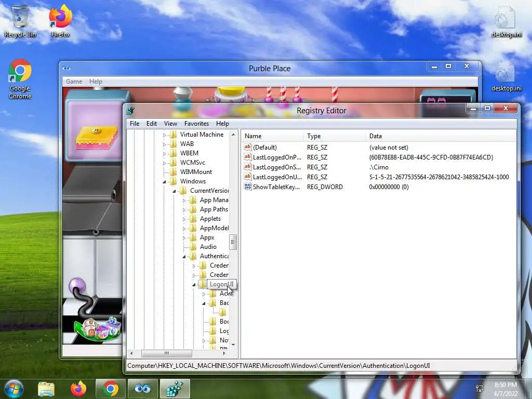532x399 pixels.
Task: Switch to Purble Place taskbar button
Action: coord(142,389)
